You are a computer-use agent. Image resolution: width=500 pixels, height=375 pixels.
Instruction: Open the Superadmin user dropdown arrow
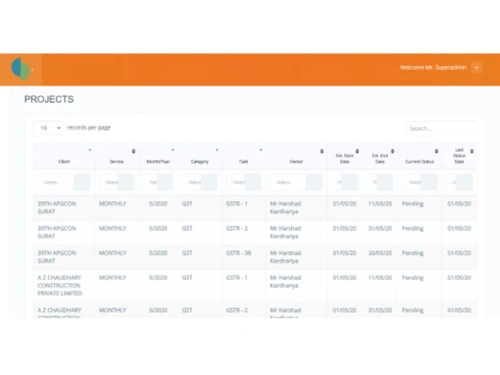point(477,68)
